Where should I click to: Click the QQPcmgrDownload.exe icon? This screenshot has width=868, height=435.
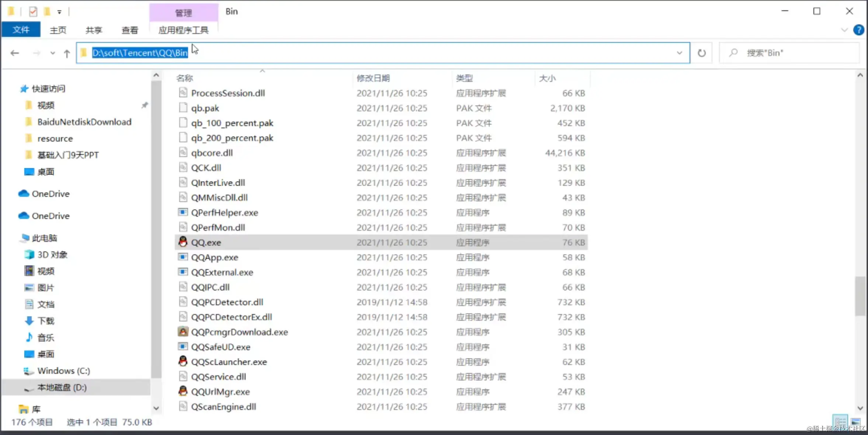(x=183, y=332)
